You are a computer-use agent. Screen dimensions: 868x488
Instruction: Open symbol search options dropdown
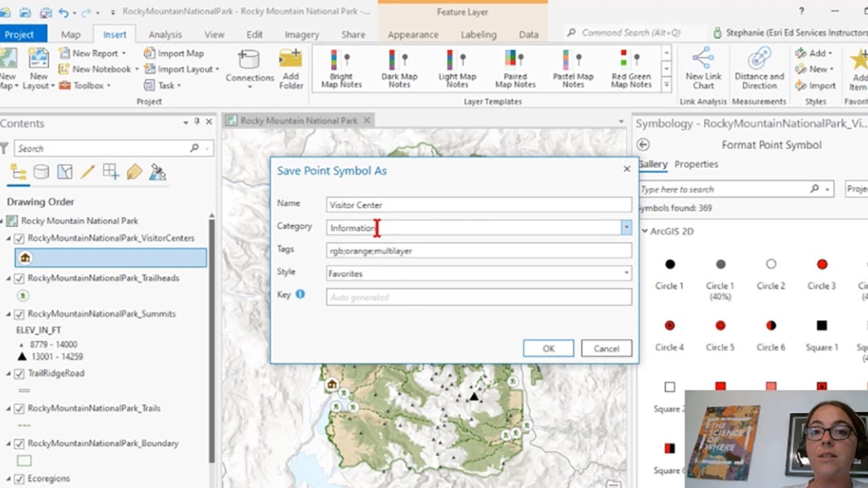(x=828, y=189)
